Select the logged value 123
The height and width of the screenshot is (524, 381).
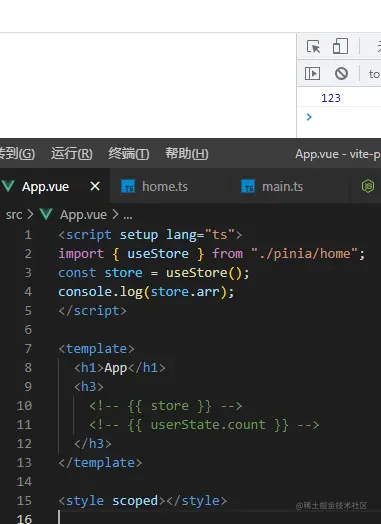tap(331, 98)
